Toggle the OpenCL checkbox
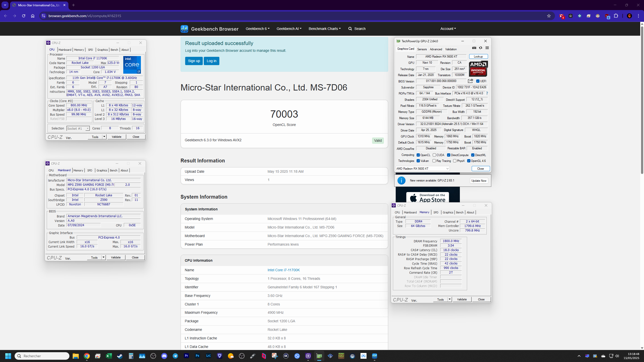The height and width of the screenshot is (362, 644). 418,155
